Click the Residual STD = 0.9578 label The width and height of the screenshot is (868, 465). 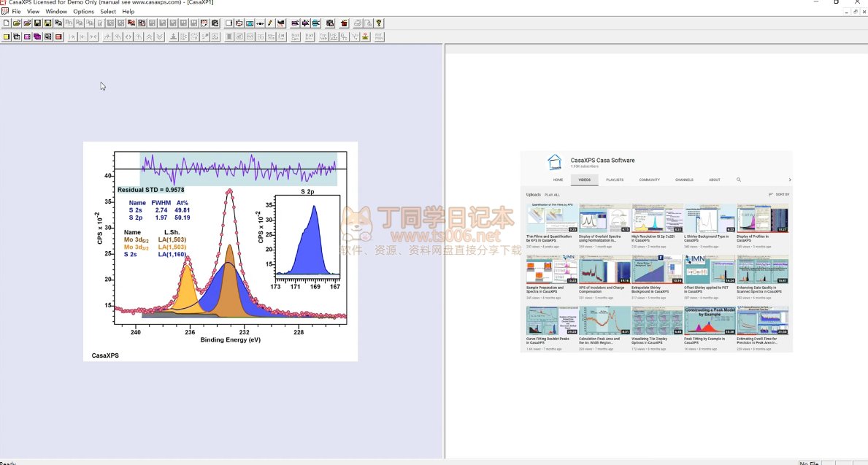[150, 190]
